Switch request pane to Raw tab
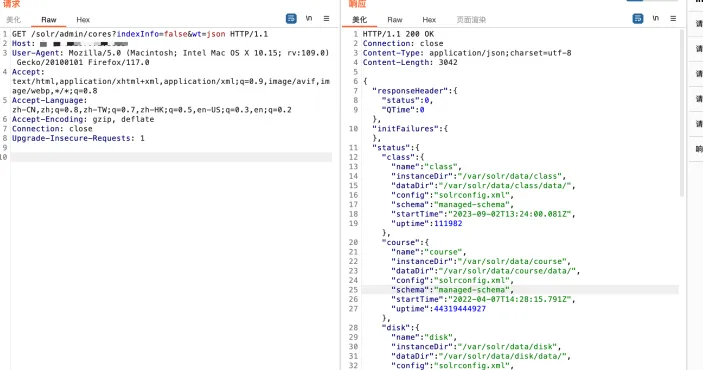 tap(48, 20)
